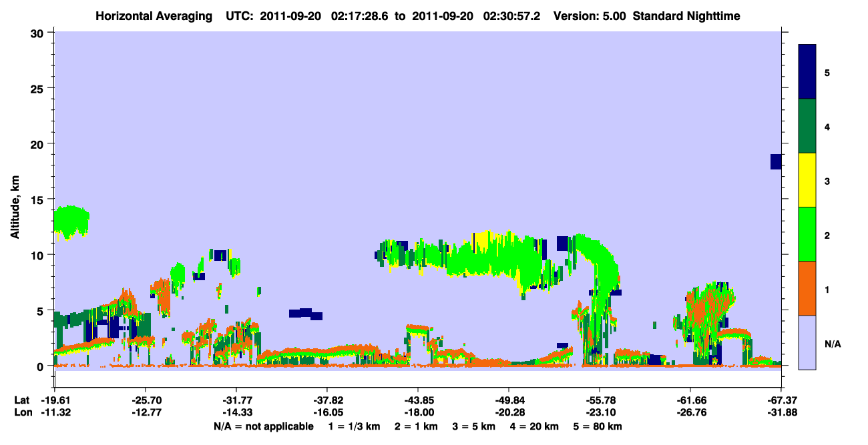Click longitude value -18.00
868x445 pixels.
tap(418, 412)
